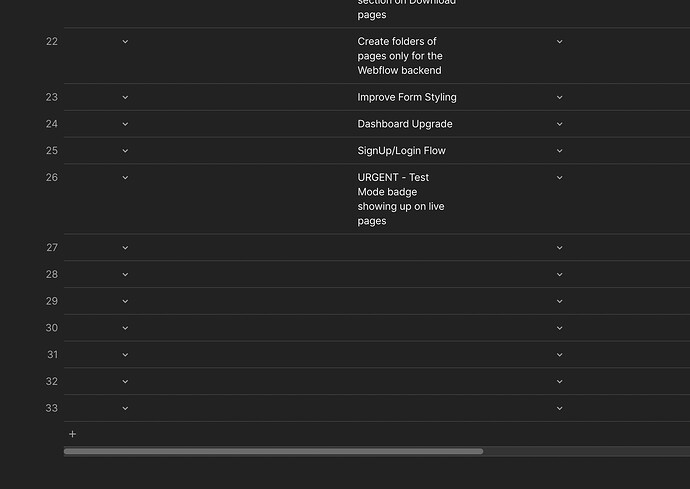Select the Improve Form Styling cell
Image resolution: width=690 pixels, height=489 pixels.
point(406,98)
